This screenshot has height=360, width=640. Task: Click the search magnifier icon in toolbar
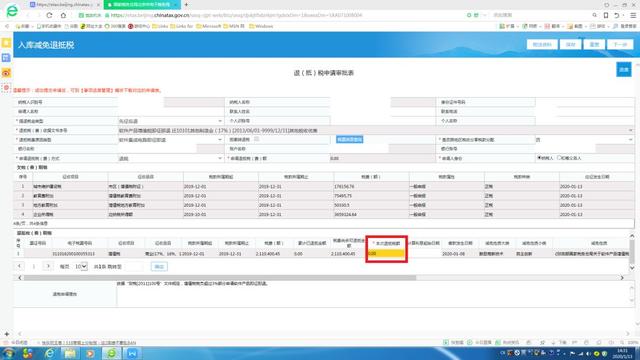click(594, 15)
